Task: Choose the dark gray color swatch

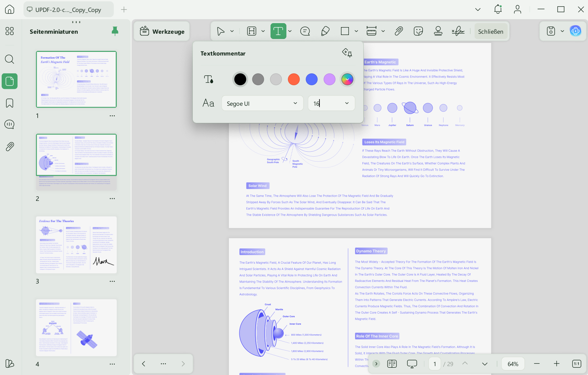Action: click(258, 79)
